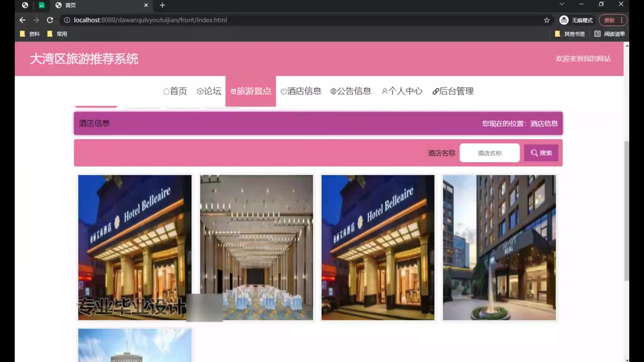
Task: Click the incognito 无痕模式 icon
Action: pyautogui.click(x=564, y=20)
